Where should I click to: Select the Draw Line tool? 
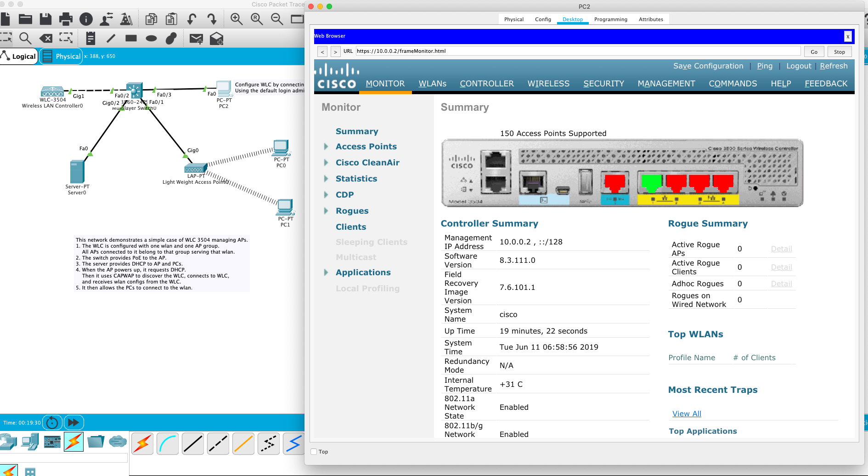[111, 39]
